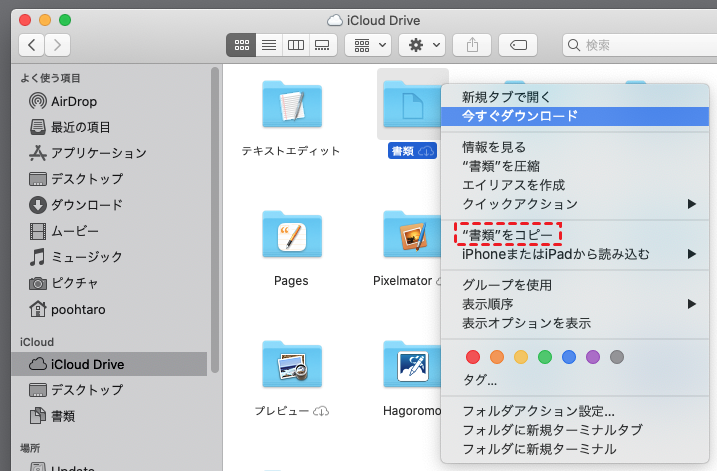Switch to column view mode

[295, 45]
